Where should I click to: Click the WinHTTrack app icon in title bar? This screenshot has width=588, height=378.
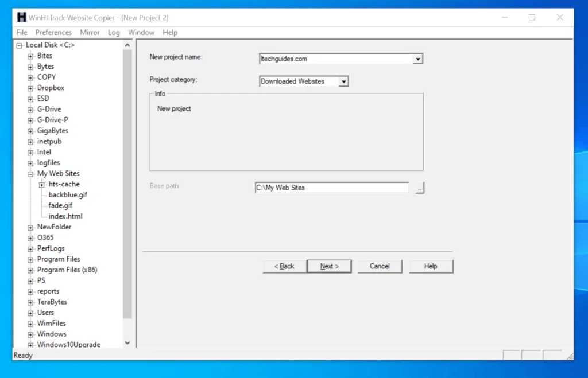coord(21,17)
